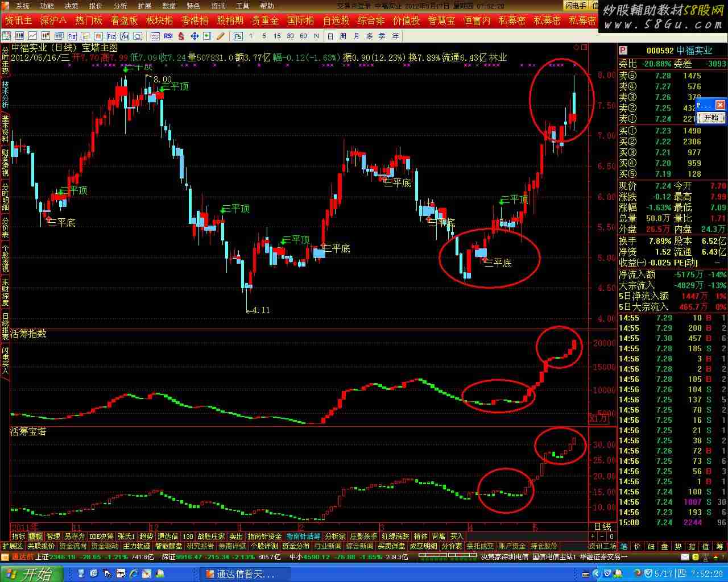Click the blue four-arrow move icon
This screenshot has height=582, width=728.
[x=194, y=36]
